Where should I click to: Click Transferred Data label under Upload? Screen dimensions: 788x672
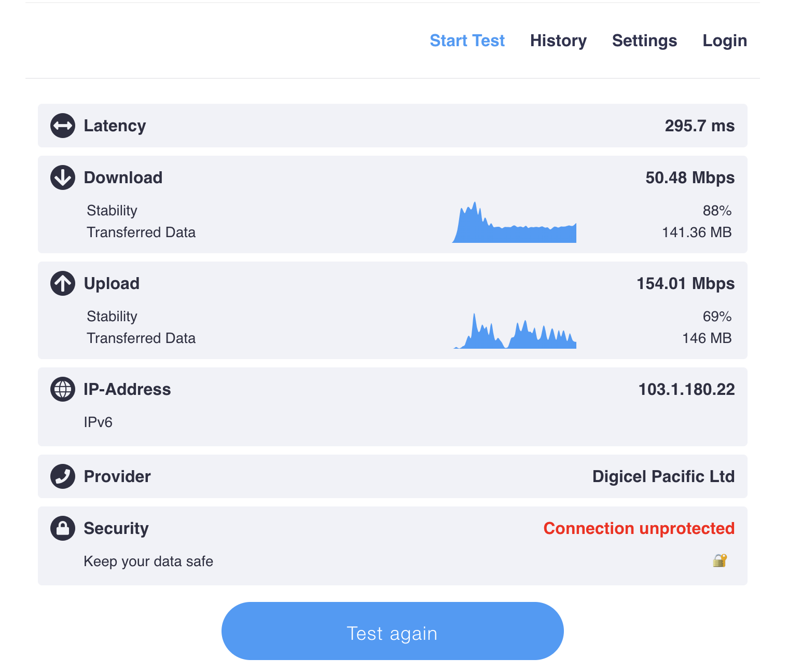click(141, 338)
